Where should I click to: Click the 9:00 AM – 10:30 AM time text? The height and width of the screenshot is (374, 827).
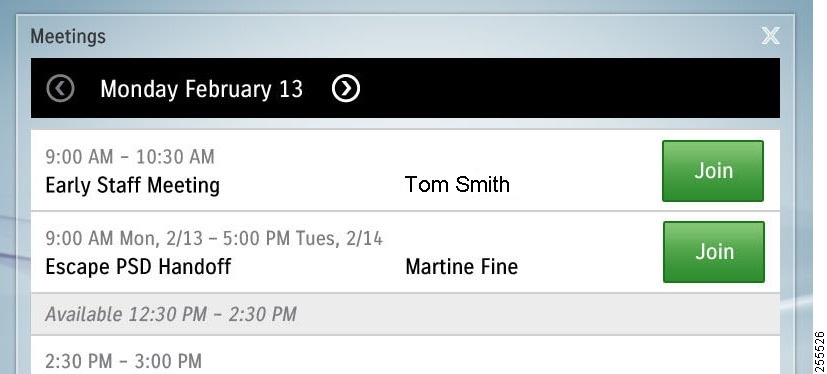point(130,157)
